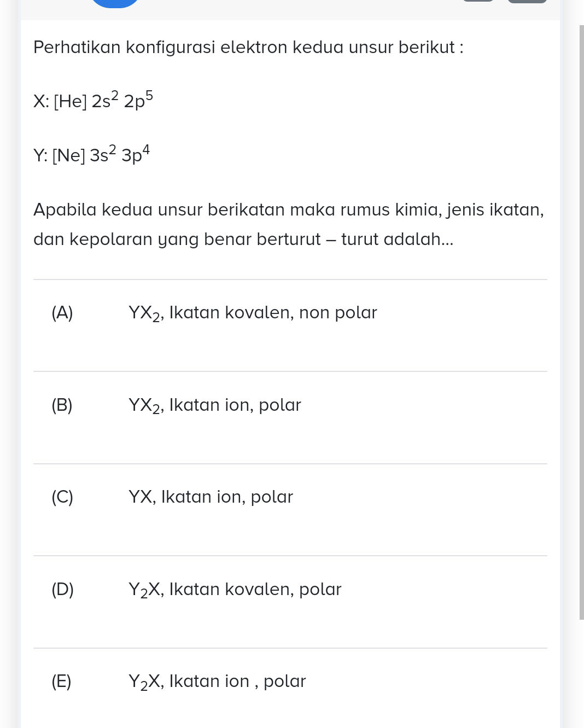Click the (A) label next to the first option
Screen dimensions: 584x728
pyautogui.click(x=62, y=312)
